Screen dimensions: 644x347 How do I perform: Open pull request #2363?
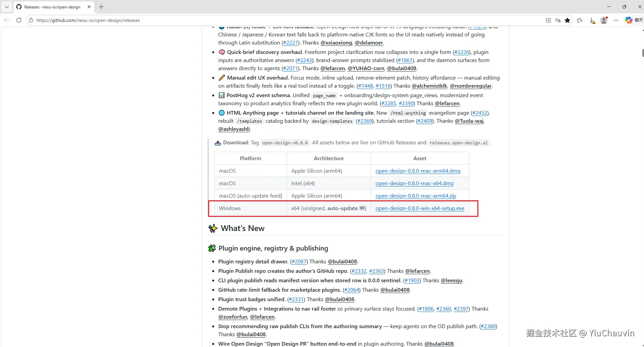(376, 271)
